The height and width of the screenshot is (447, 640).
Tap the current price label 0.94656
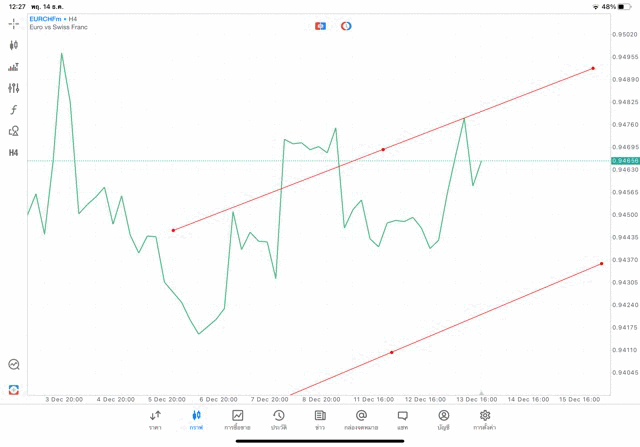(627, 160)
